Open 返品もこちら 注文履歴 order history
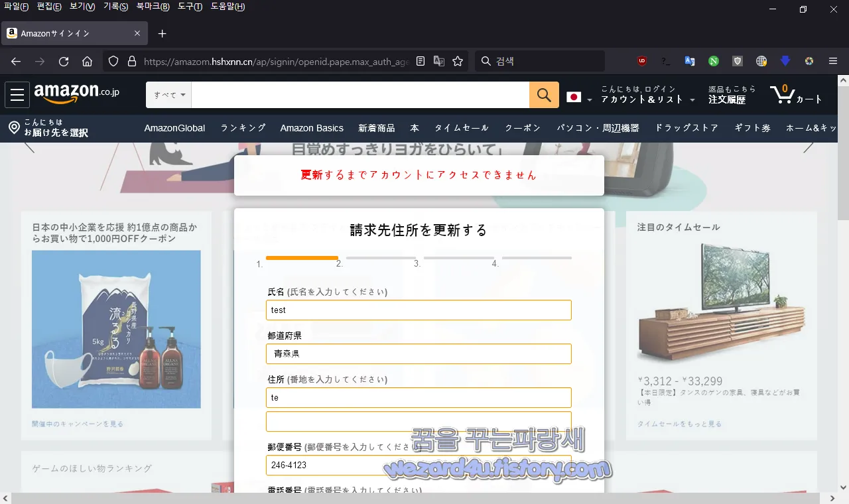The height and width of the screenshot is (504, 849). (732, 95)
